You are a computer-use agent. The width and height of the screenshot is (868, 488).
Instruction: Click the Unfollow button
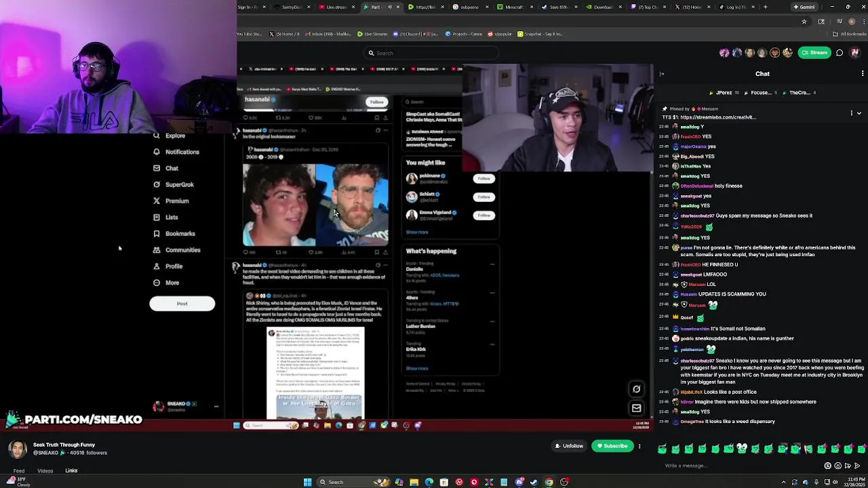click(x=569, y=446)
